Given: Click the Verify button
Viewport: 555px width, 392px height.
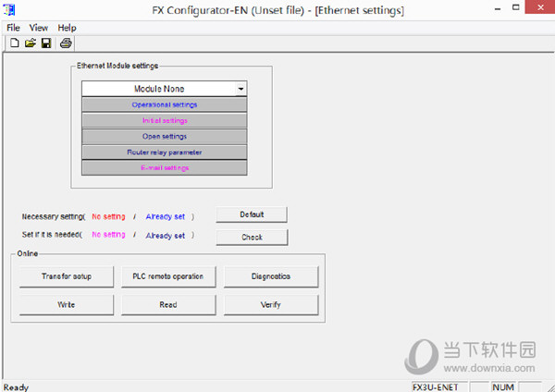Looking at the screenshot, I should [x=271, y=304].
